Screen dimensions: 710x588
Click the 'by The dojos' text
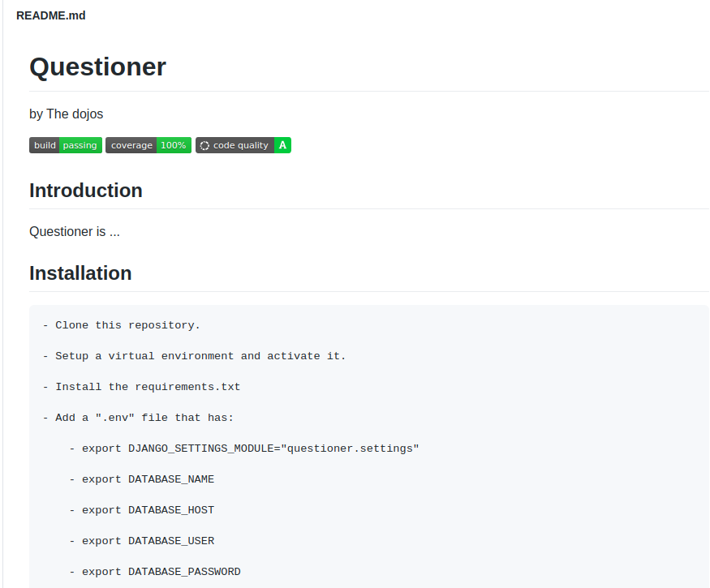point(66,114)
